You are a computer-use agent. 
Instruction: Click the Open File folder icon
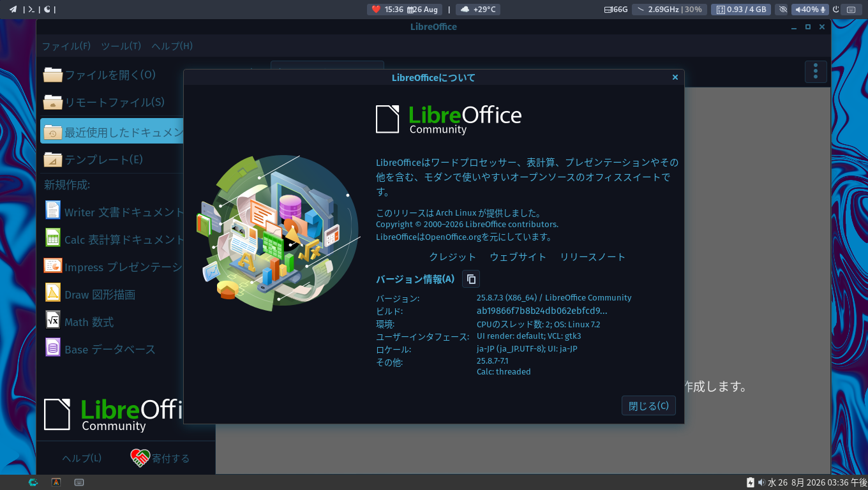(x=53, y=75)
